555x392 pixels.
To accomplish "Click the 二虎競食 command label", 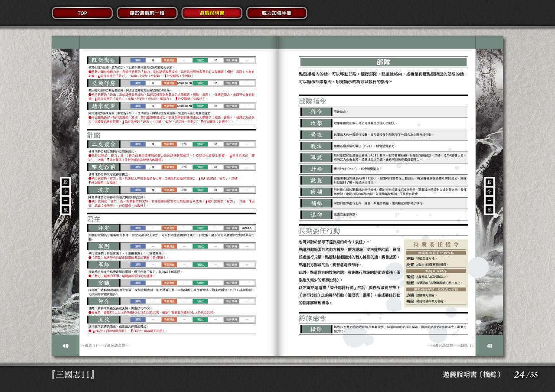I will point(104,144).
